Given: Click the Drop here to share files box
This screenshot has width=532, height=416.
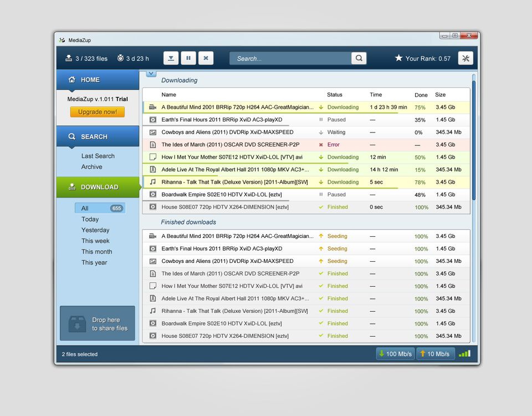Looking at the screenshot, I should pyautogui.click(x=98, y=323).
